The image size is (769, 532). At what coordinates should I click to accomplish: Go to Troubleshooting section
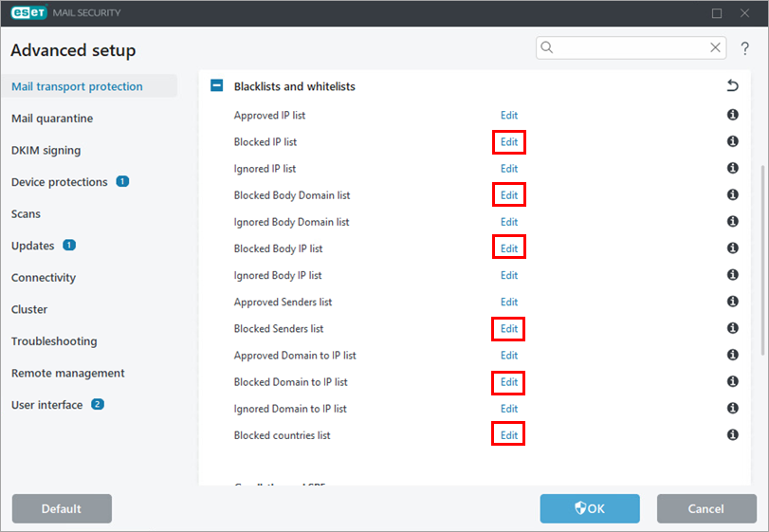pyautogui.click(x=54, y=341)
